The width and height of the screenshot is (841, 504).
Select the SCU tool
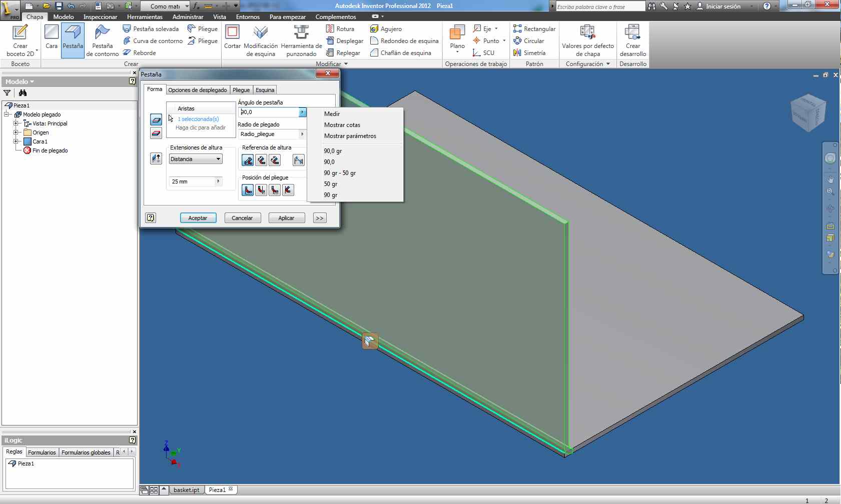tap(483, 53)
